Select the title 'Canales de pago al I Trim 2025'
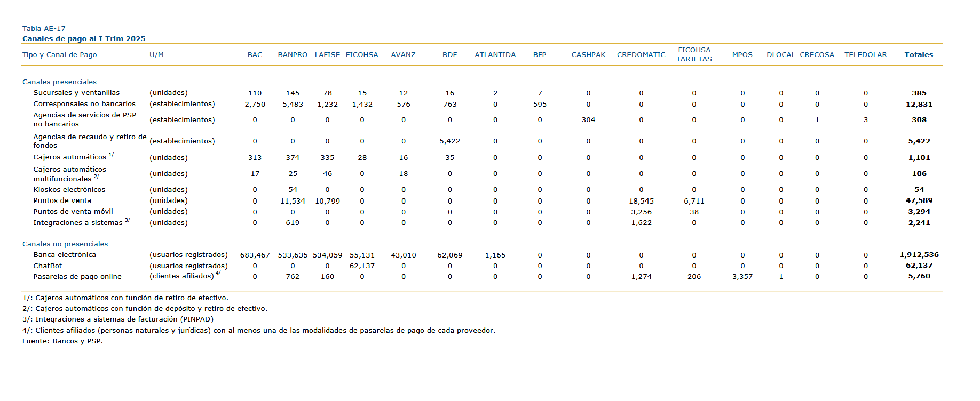The width and height of the screenshot is (980, 401). point(84,39)
